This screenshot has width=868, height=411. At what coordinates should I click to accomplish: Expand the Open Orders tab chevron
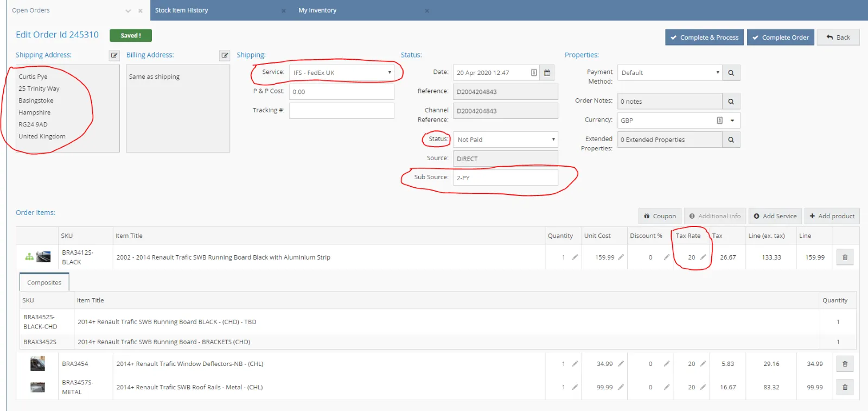pyautogui.click(x=128, y=11)
